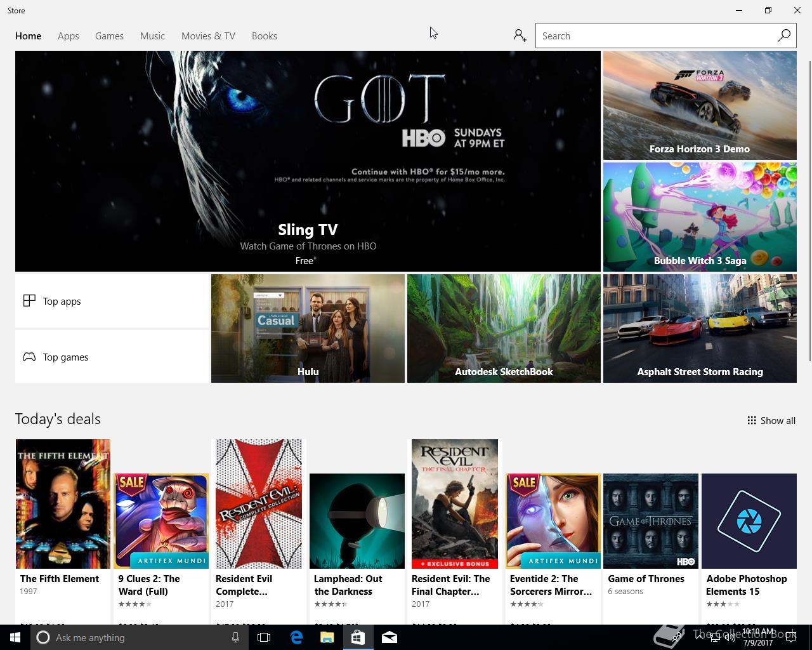Open the Game of Thrones deal artwork
Image resolution: width=812 pixels, height=650 pixels.
(x=651, y=521)
